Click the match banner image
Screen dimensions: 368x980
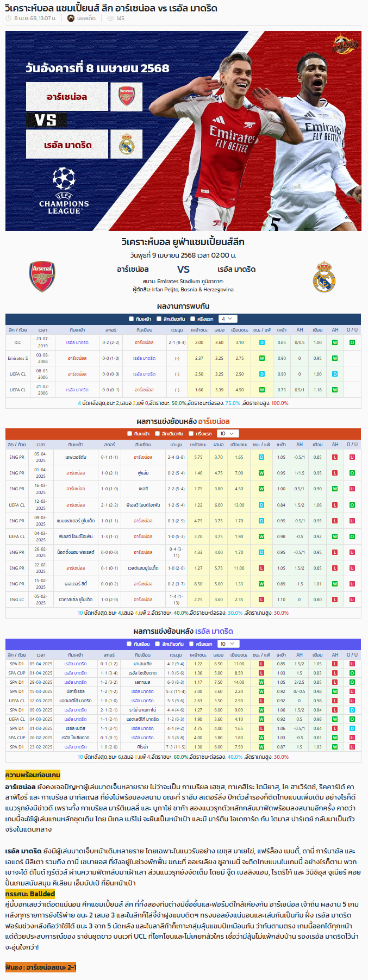coord(184,131)
